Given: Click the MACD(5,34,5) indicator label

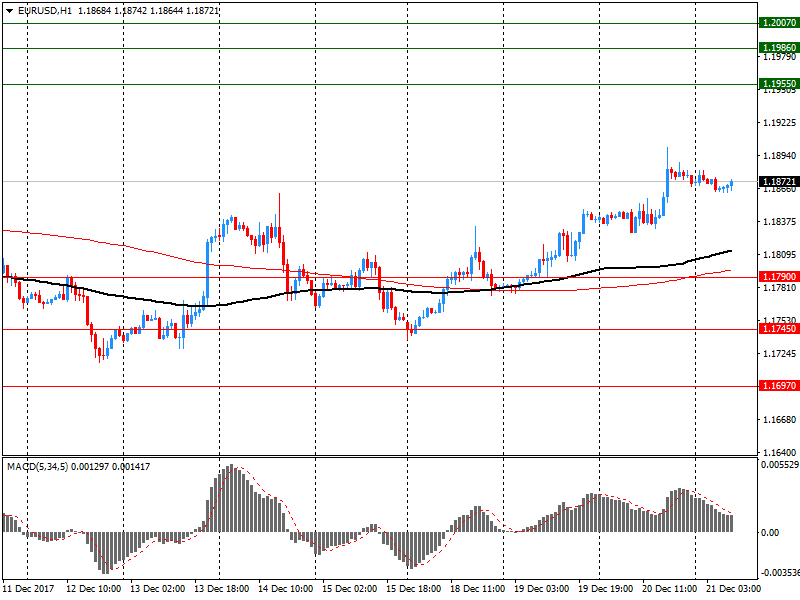Looking at the screenshot, I should point(37,467).
